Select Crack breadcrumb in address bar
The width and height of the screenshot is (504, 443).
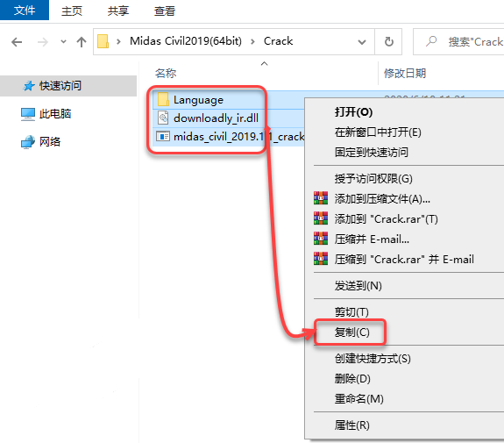tap(278, 41)
